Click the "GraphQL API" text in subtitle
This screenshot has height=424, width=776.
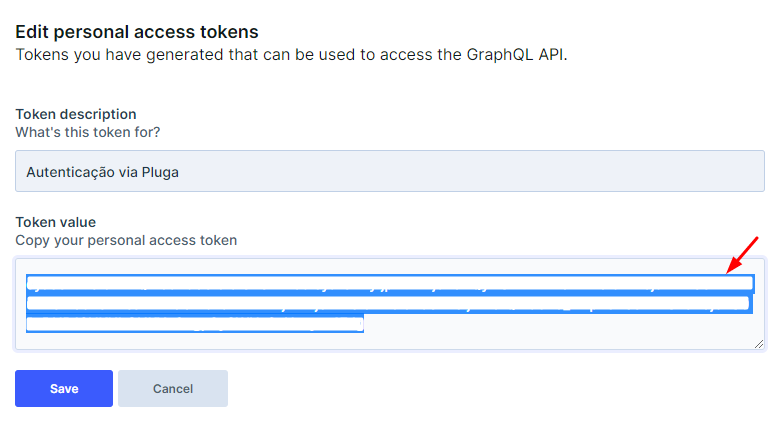tap(518, 54)
